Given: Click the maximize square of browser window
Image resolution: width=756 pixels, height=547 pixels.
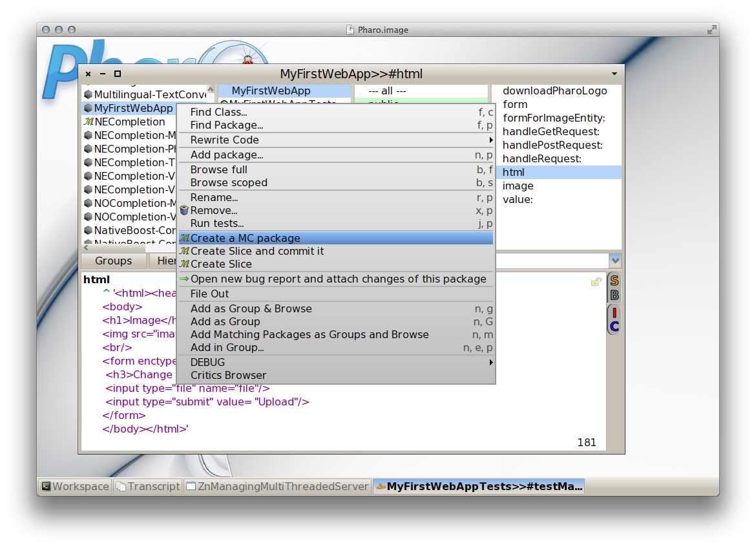Looking at the screenshot, I should point(117,74).
